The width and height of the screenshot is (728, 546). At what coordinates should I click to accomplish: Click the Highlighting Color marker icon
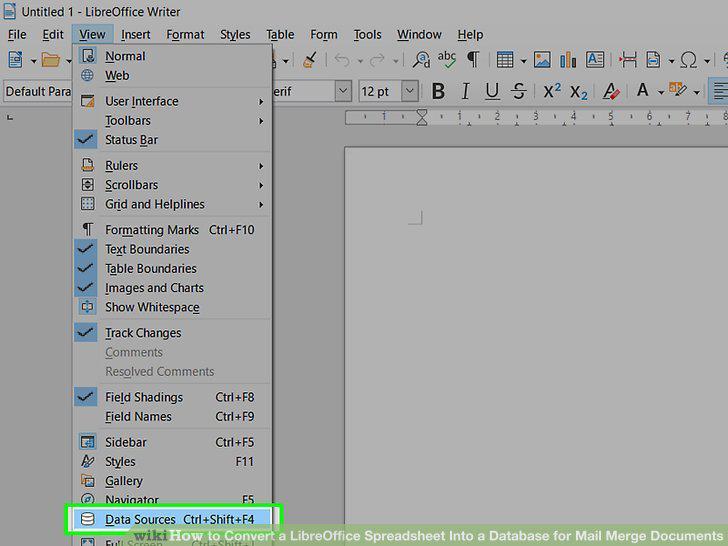pos(677,90)
